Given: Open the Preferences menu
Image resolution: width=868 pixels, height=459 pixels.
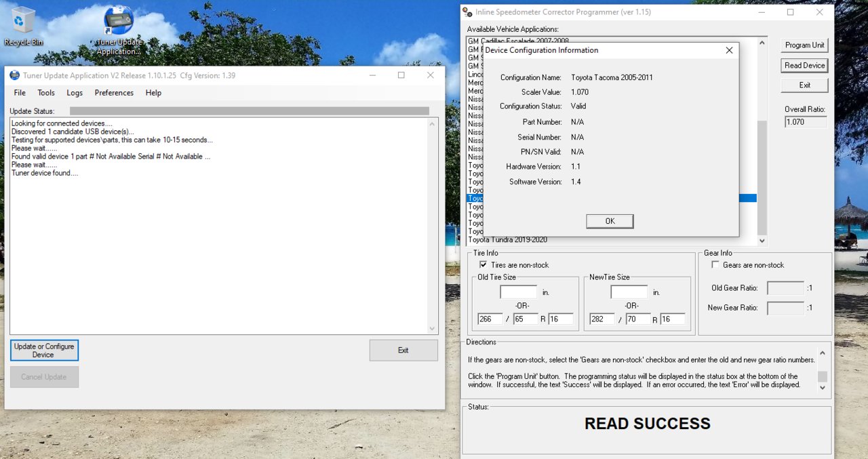Looking at the screenshot, I should click(114, 93).
